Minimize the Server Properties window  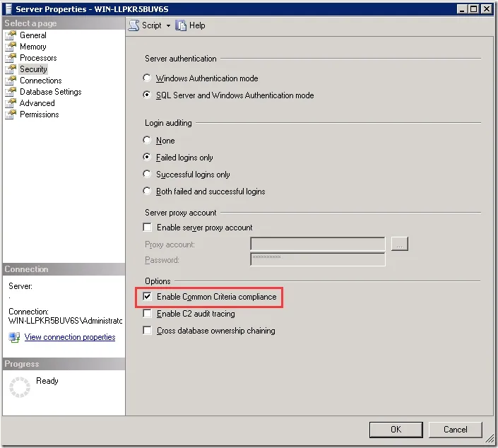pos(462,9)
